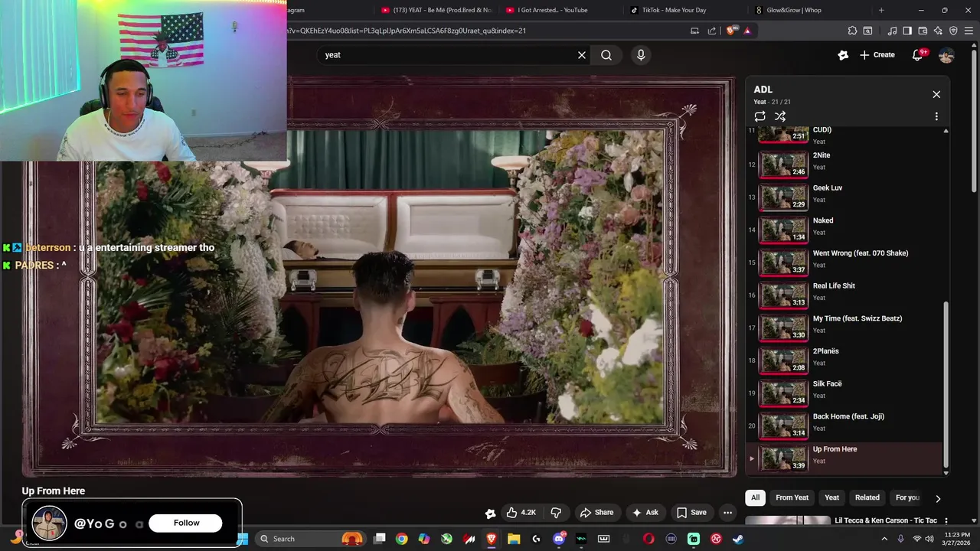Start voice search with microphone

[x=641, y=55]
